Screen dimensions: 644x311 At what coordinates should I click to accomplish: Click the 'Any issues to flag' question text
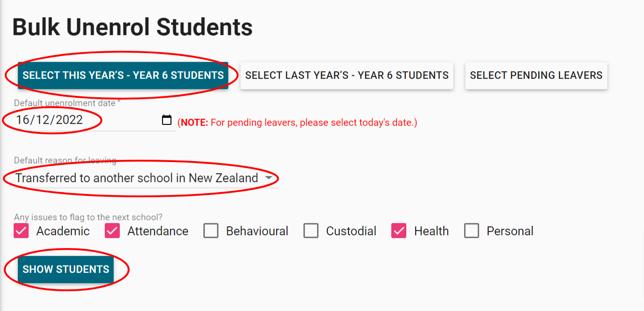coord(88,217)
